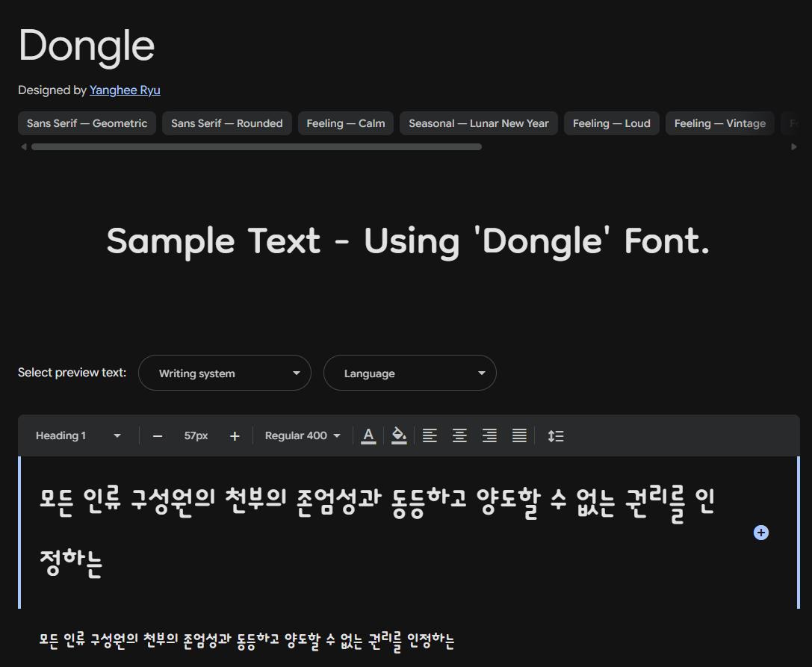Select the Feeling — Calm tag

pos(345,123)
